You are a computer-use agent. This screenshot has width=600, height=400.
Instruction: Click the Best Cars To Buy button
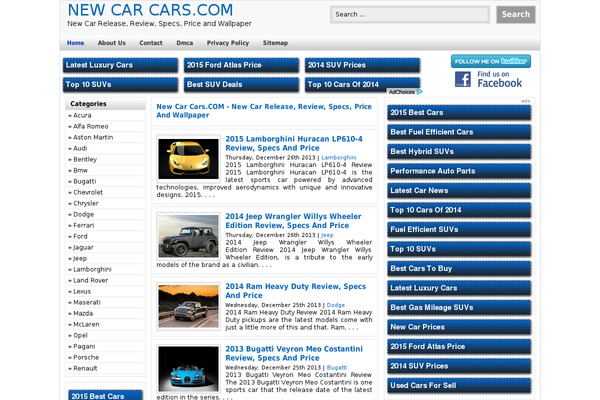(x=459, y=269)
